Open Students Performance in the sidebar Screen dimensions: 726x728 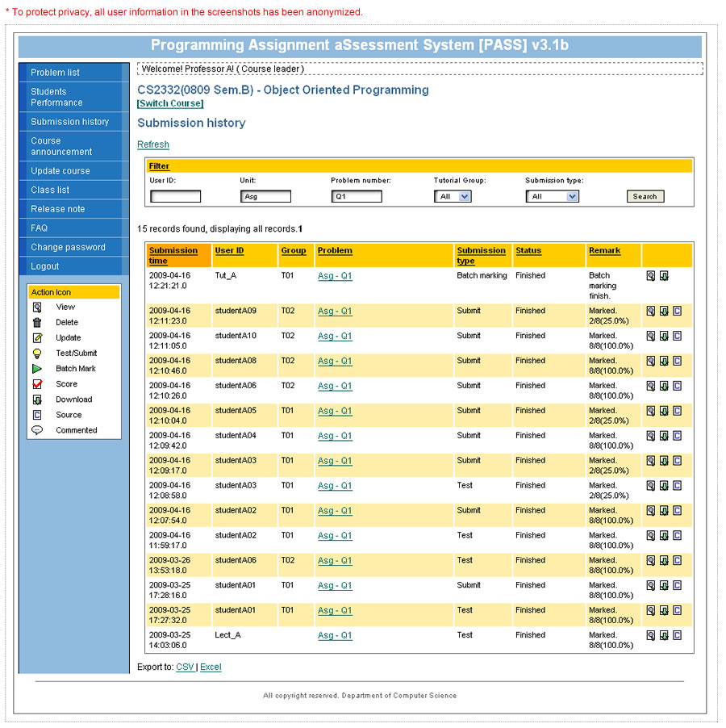(56, 97)
